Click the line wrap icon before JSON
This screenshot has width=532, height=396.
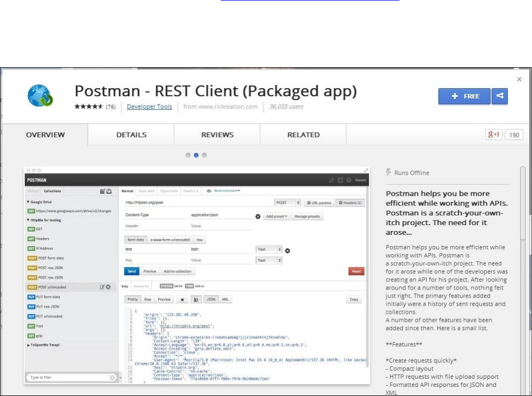(196, 299)
